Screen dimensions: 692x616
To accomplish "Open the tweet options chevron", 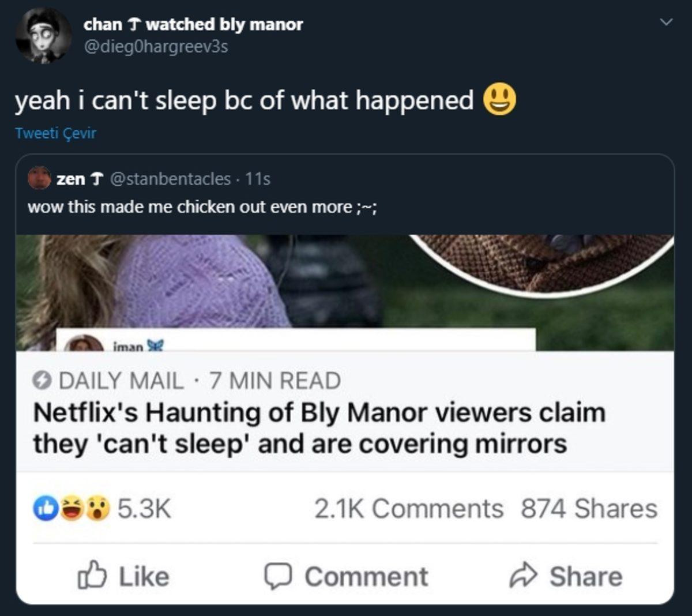I will (x=665, y=20).
